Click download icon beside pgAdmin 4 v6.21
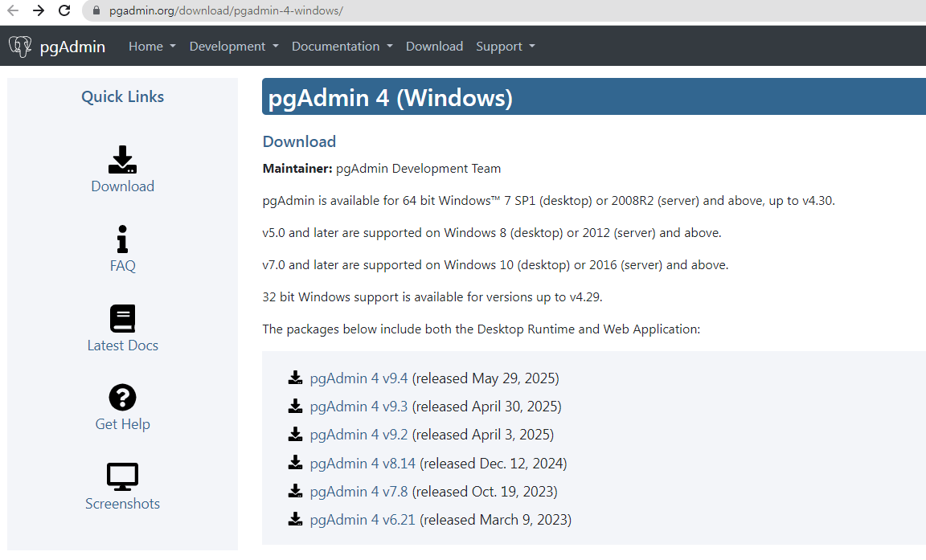Screen dimensions: 926x560 pyautogui.click(x=295, y=519)
